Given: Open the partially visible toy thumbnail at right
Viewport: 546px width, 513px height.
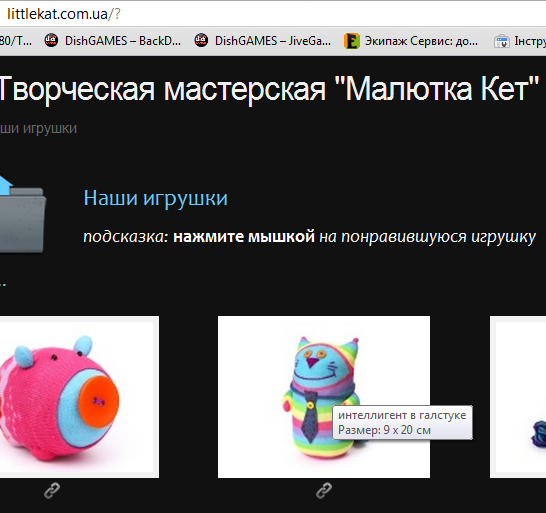Looking at the screenshot, I should (518, 397).
